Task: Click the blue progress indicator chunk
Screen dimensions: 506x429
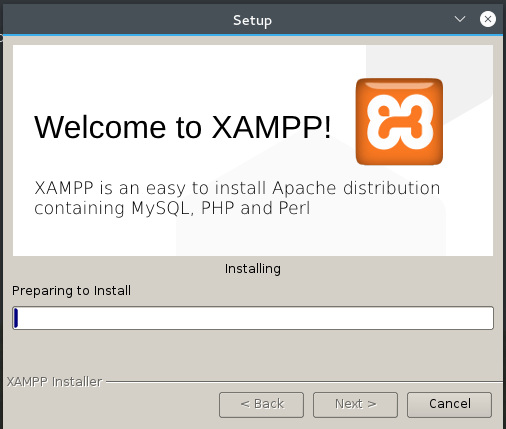Action: (16, 318)
